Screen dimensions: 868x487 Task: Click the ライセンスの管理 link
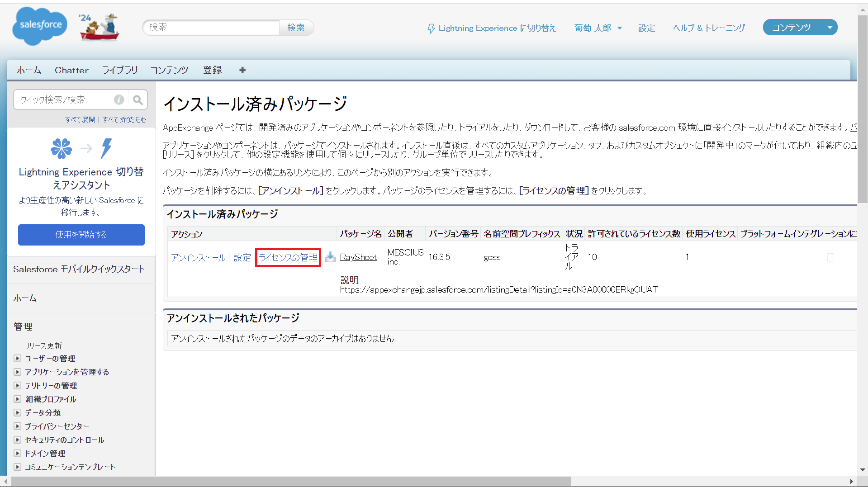(288, 257)
